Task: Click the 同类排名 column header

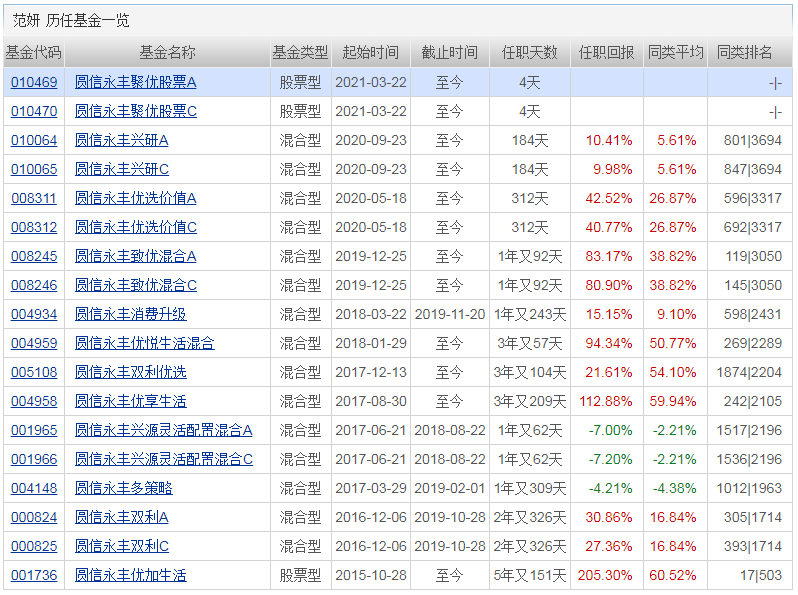Action: pyautogui.click(x=745, y=52)
